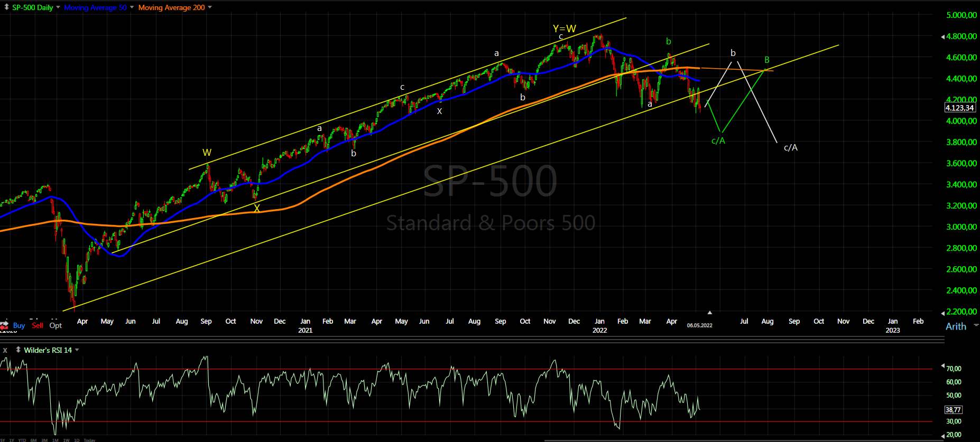The width and height of the screenshot is (980, 442).
Task: Click the green b wave label near April 2022
Action: pyautogui.click(x=669, y=41)
